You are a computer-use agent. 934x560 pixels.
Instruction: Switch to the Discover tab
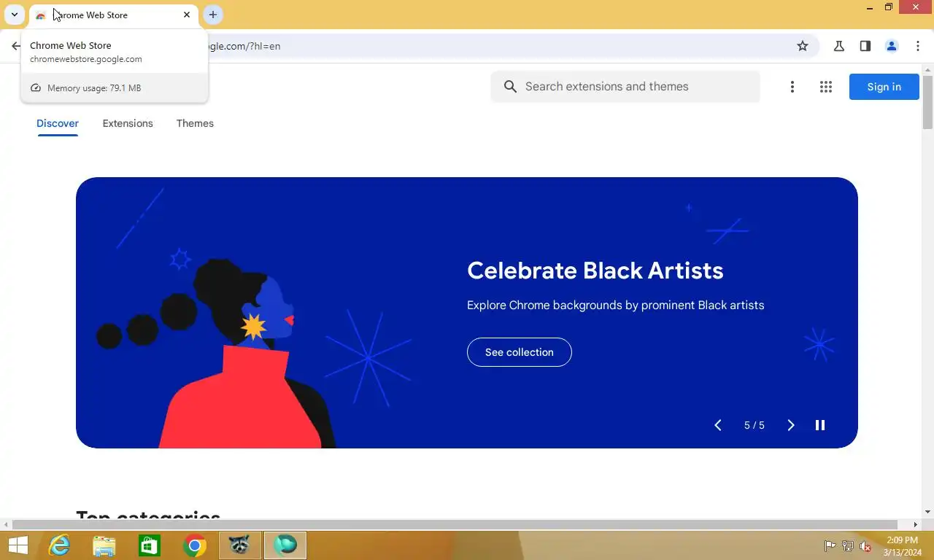coord(58,123)
